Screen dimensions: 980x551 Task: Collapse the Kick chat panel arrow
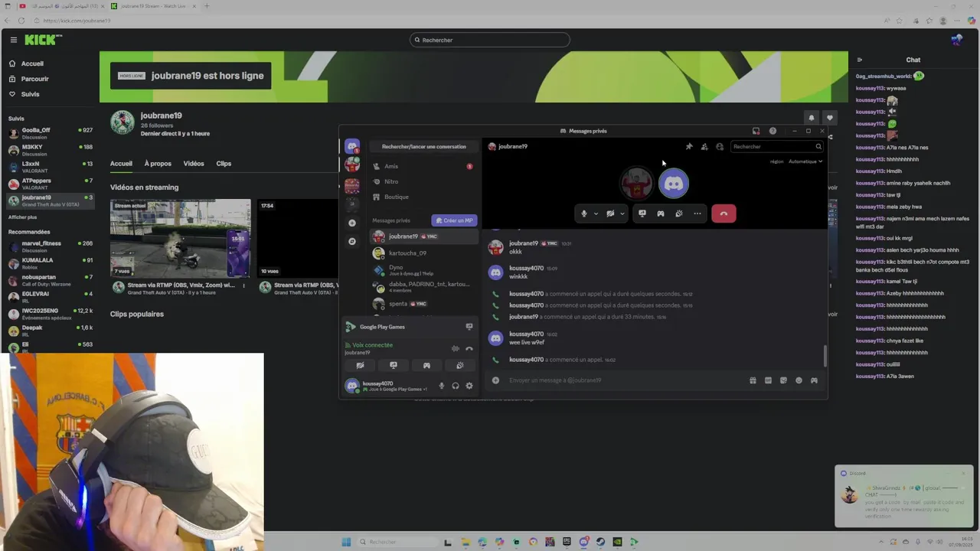(x=859, y=60)
